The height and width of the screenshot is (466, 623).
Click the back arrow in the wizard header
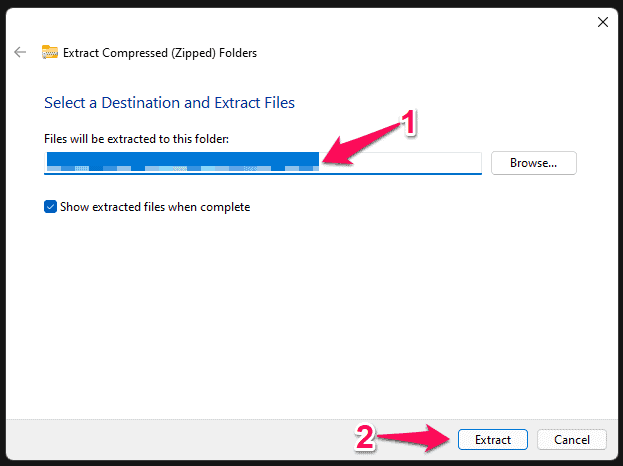[x=20, y=52]
